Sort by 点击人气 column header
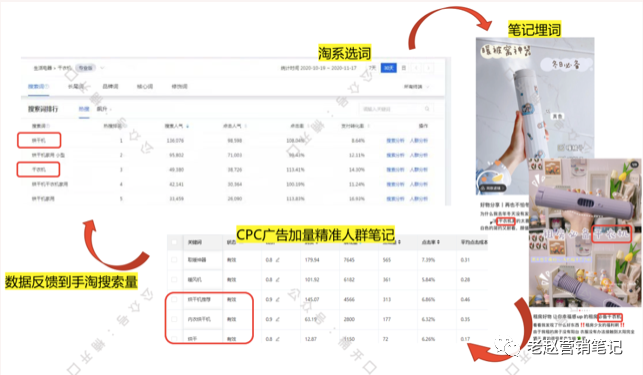Image resolution: width=643 pixels, height=375 pixels. (235, 126)
